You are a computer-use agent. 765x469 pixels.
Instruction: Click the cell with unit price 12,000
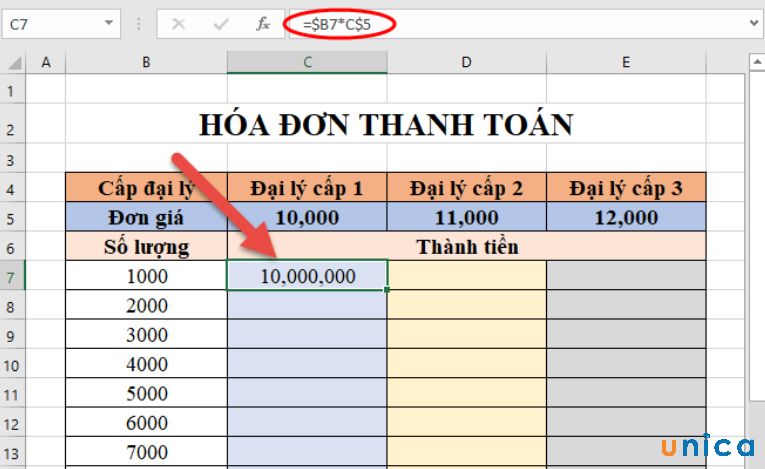[x=626, y=217]
